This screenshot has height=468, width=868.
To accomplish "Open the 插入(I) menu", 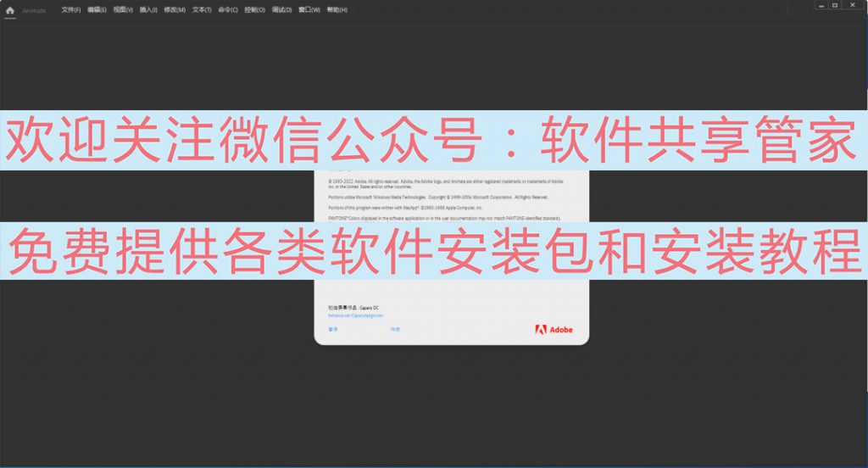I will (148, 10).
